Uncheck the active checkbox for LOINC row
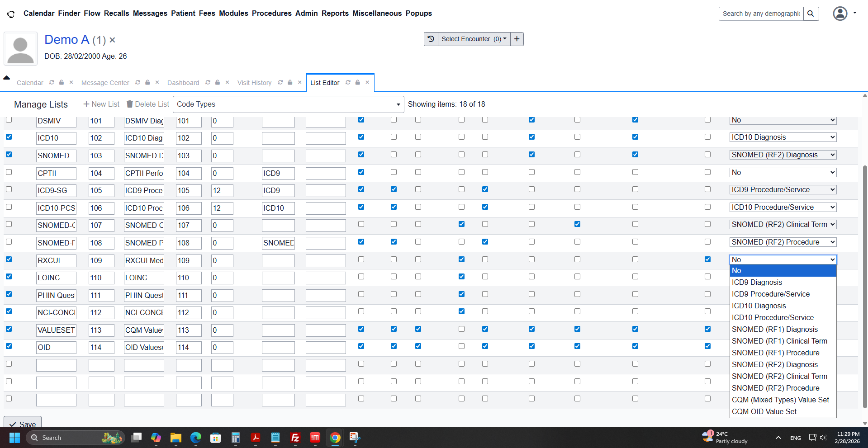Viewport: 868px width, 448px height. coord(9,277)
